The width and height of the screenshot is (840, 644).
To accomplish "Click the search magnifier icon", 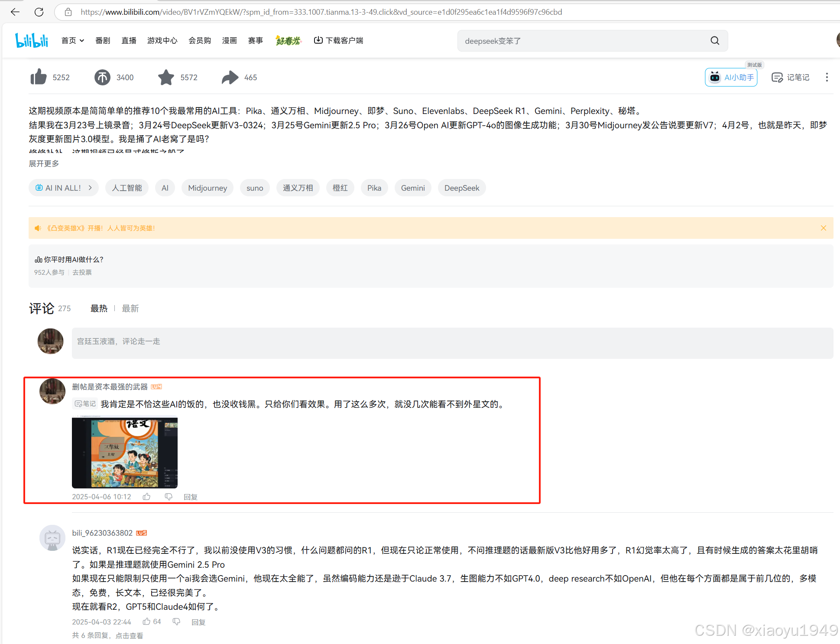I will [715, 41].
